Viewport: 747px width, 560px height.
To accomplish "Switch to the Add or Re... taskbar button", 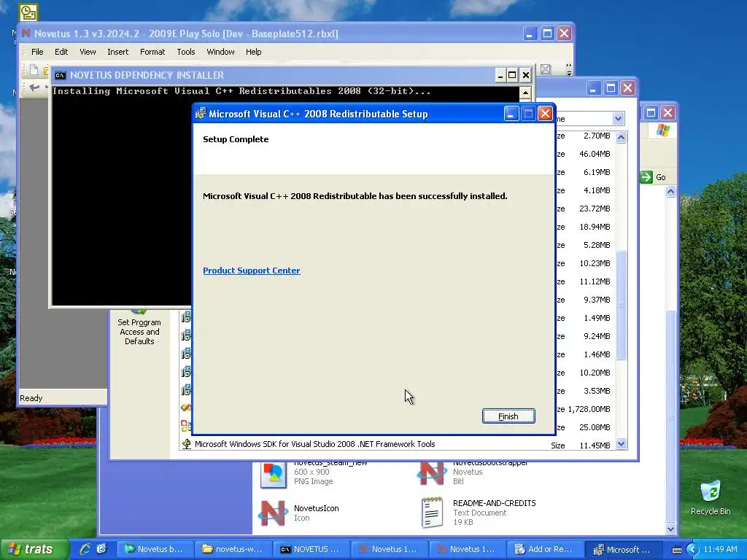I will pyautogui.click(x=545, y=549).
